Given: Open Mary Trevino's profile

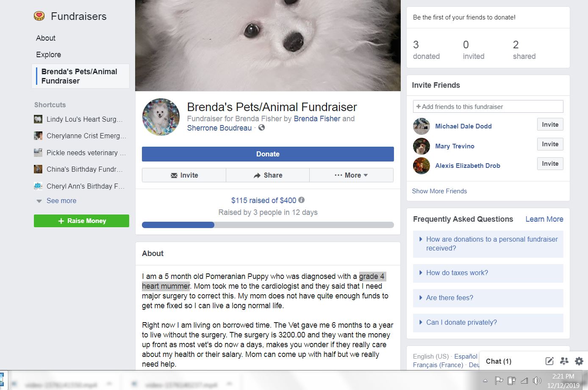Looking at the screenshot, I should [455, 146].
